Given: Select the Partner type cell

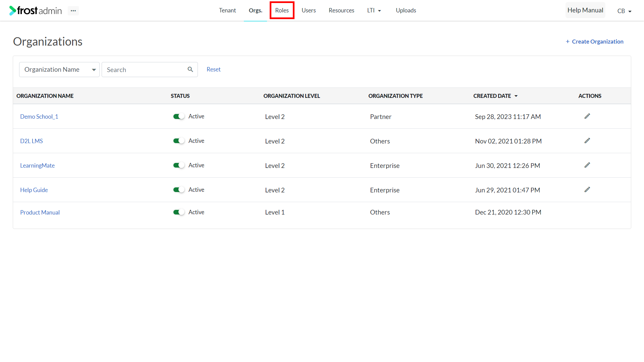Looking at the screenshot, I should tap(381, 117).
